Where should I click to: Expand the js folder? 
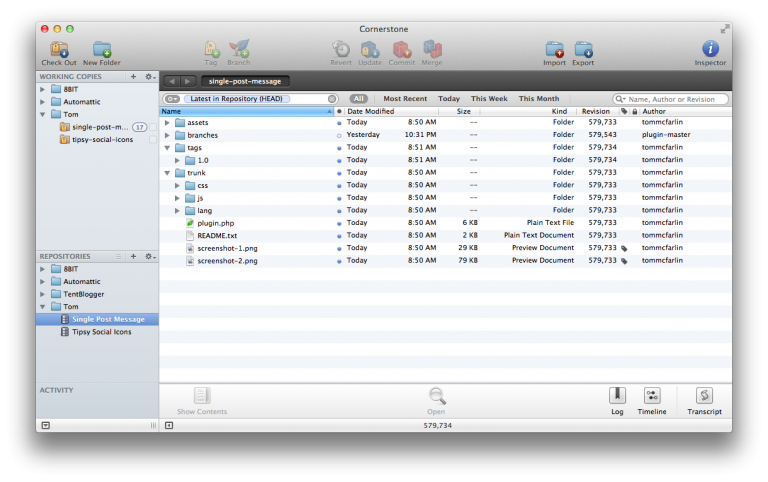(x=177, y=198)
